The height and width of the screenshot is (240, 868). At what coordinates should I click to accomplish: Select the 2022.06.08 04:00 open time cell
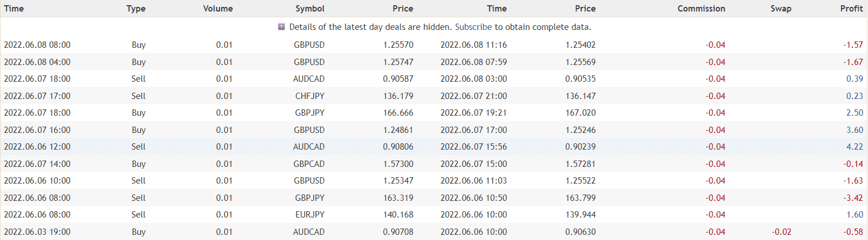coord(37,62)
